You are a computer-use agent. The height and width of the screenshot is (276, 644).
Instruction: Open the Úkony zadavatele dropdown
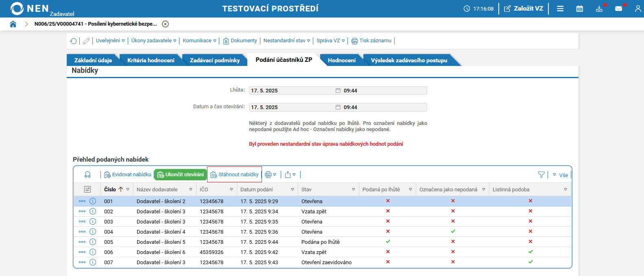154,41
